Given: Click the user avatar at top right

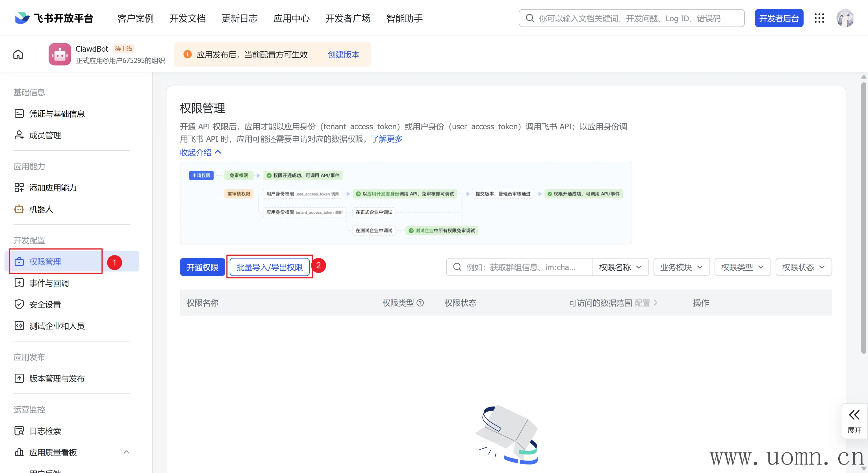Looking at the screenshot, I should click(845, 18).
